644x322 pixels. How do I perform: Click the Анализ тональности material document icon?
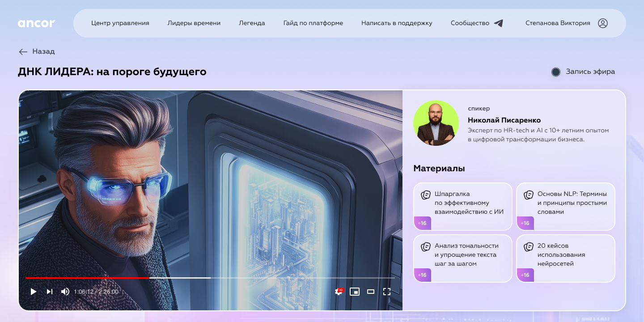click(x=426, y=247)
